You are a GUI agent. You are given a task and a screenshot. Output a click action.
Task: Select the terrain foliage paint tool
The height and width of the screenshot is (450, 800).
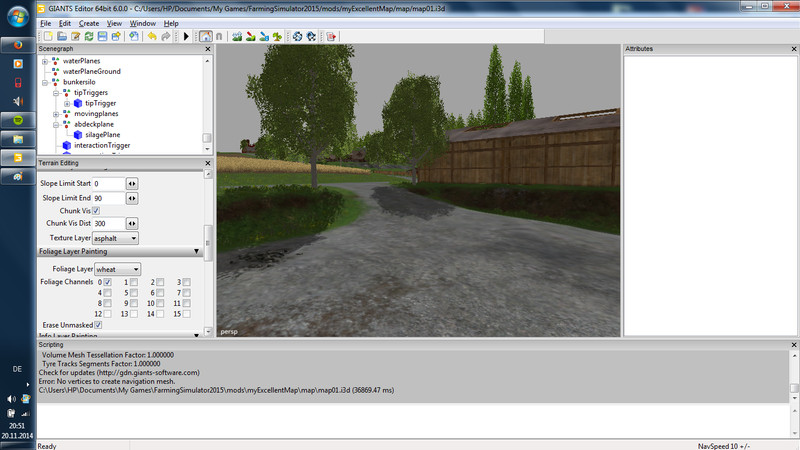[x=277, y=36]
